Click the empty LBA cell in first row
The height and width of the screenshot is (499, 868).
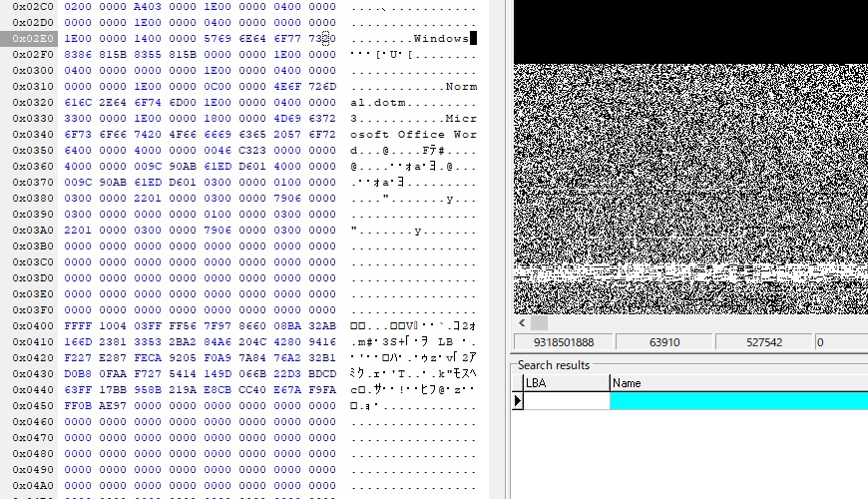pyautogui.click(x=566, y=400)
